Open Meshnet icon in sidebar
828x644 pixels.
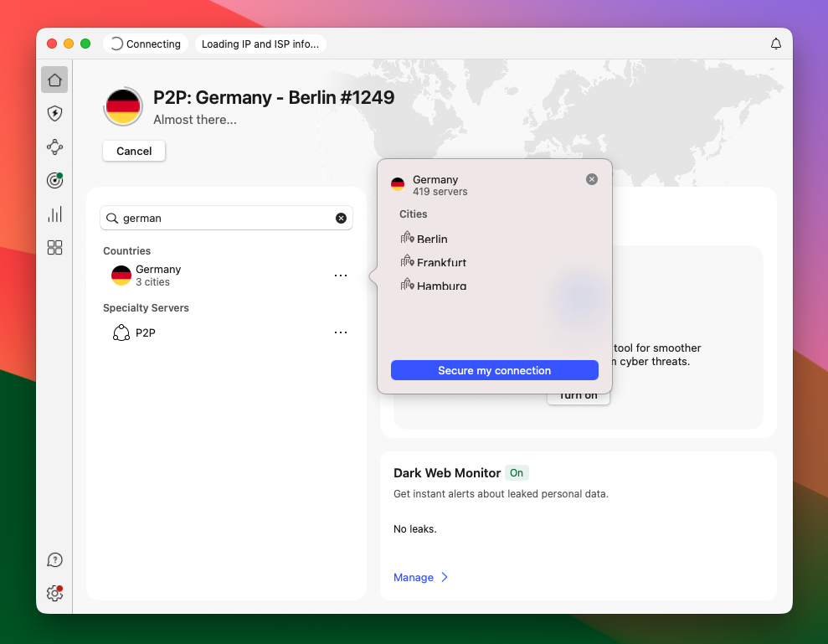54,147
